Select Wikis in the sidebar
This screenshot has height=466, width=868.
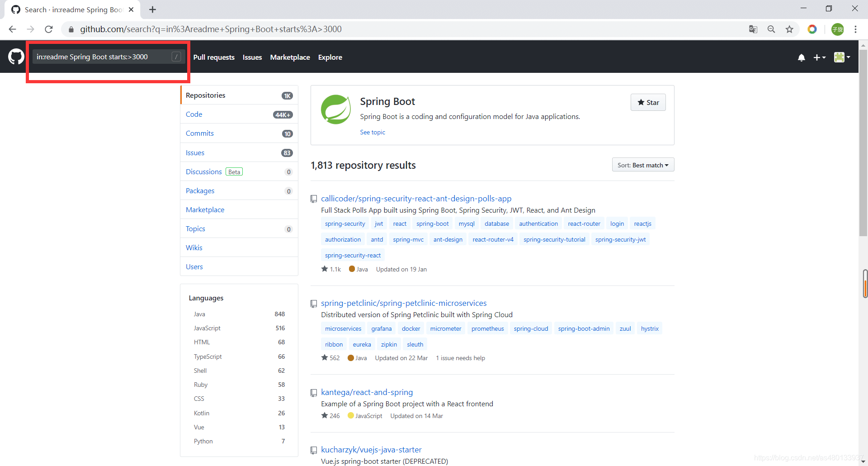[x=239, y=247]
